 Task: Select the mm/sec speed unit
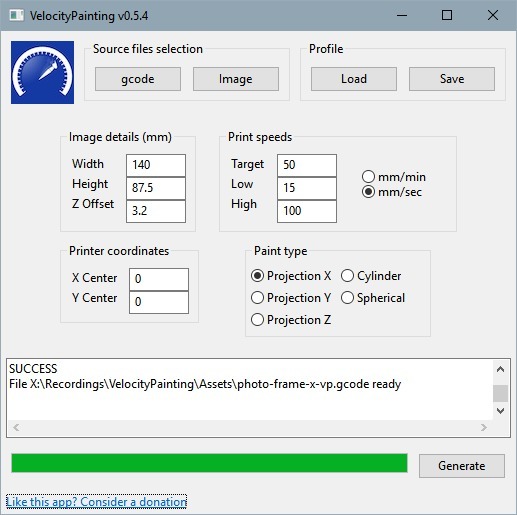tap(392, 192)
